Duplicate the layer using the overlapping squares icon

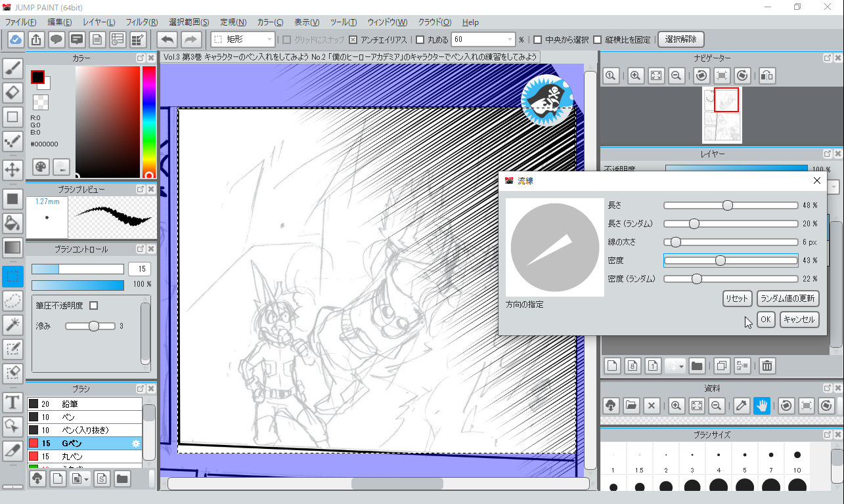(721, 366)
